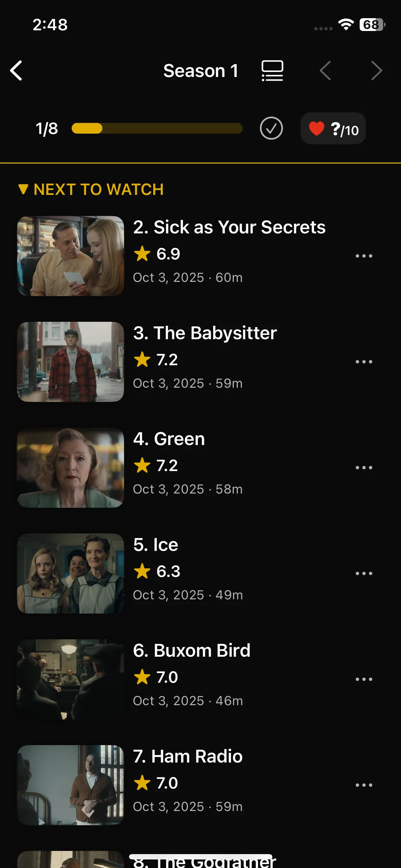Mark entire season as watched
The image size is (401, 868).
coord(271,128)
